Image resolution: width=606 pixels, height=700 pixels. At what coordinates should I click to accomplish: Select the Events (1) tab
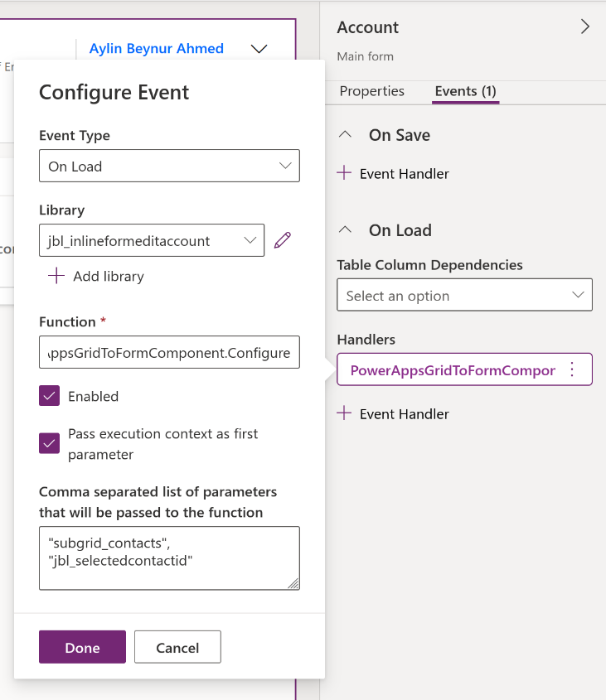(x=464, y=91)
